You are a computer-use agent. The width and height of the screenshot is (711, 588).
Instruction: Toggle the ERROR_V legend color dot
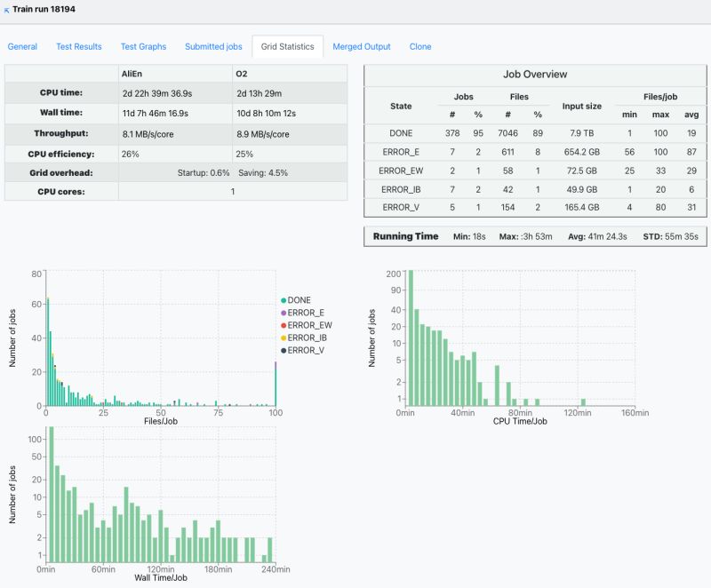[284, 350]
